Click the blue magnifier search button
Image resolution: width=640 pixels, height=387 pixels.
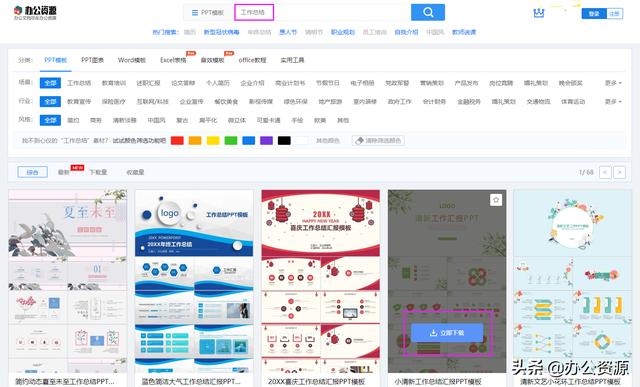click(428, 12)
